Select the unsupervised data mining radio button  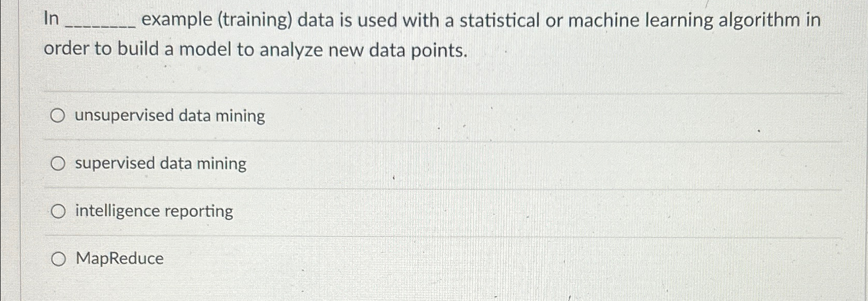[x=58, y=115]
